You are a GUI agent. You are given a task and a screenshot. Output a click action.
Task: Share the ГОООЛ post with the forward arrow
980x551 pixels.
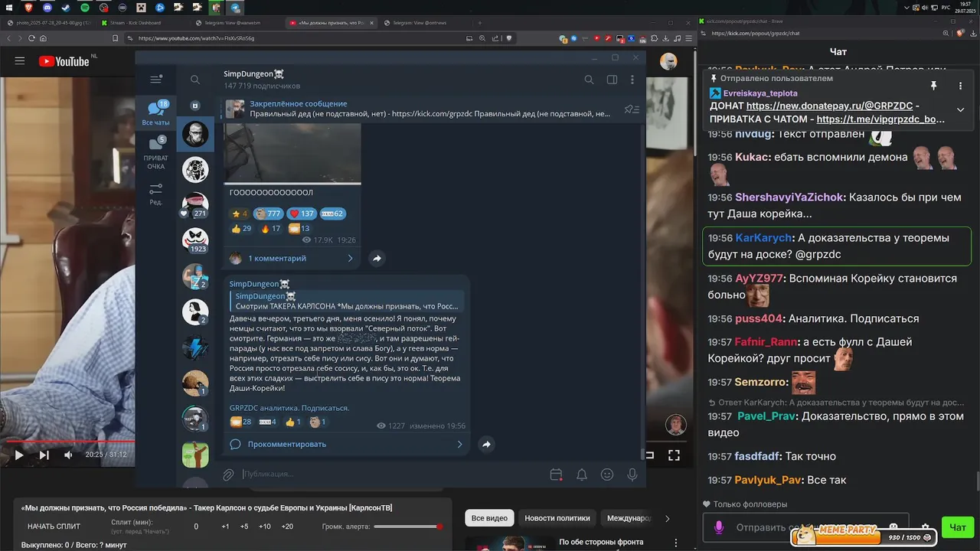(x=377, y=259)
